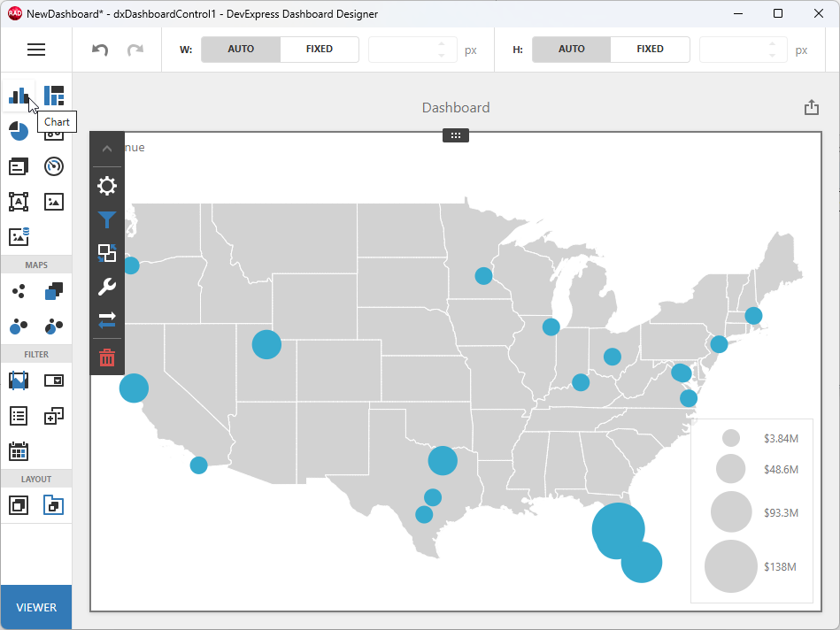Open the dashboard item's menu handle above the map
Screen dimensions: 840x630
point(455,134)
